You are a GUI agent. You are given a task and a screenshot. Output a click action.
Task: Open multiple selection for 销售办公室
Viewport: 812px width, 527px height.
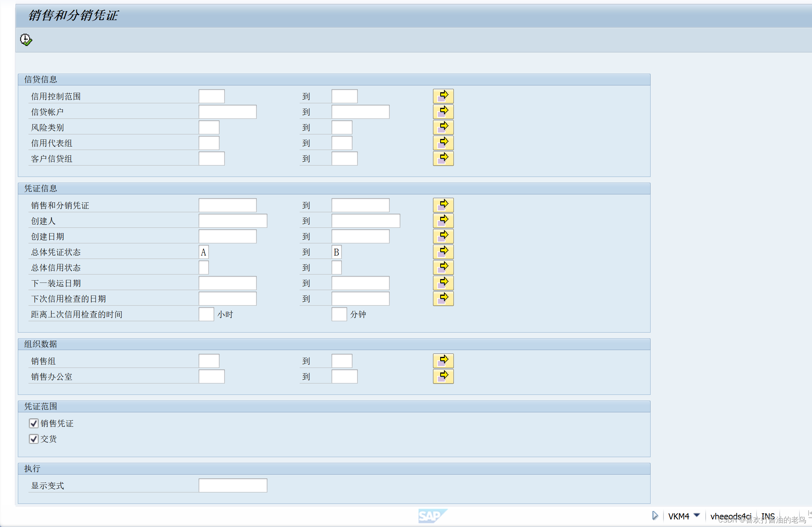[443, 376]
